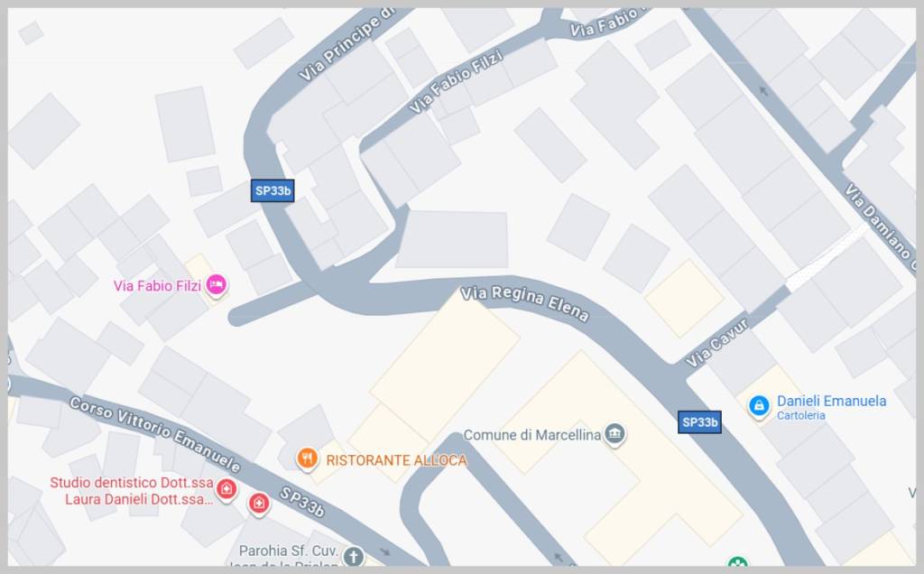Image resolution: width=924 pixels, height=574 pixels.
Task: Click the second red medical pin near SP33b
Action: point(259,504)
